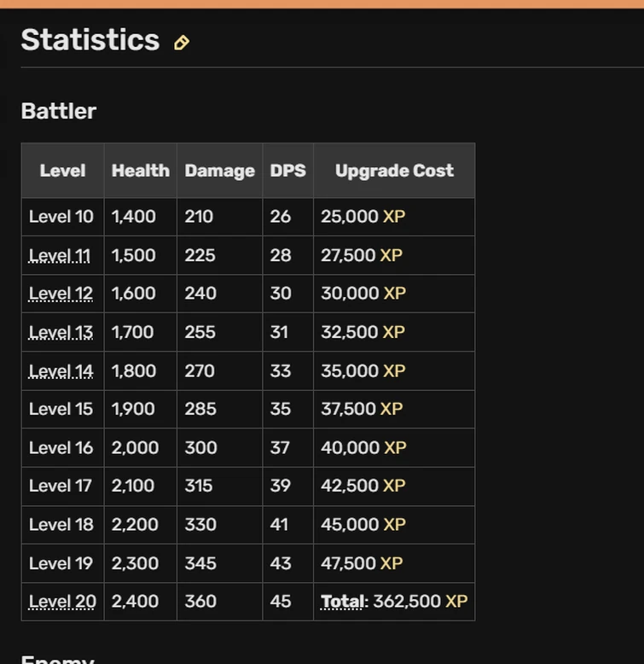Click the underlined Total label

(342, 602)
